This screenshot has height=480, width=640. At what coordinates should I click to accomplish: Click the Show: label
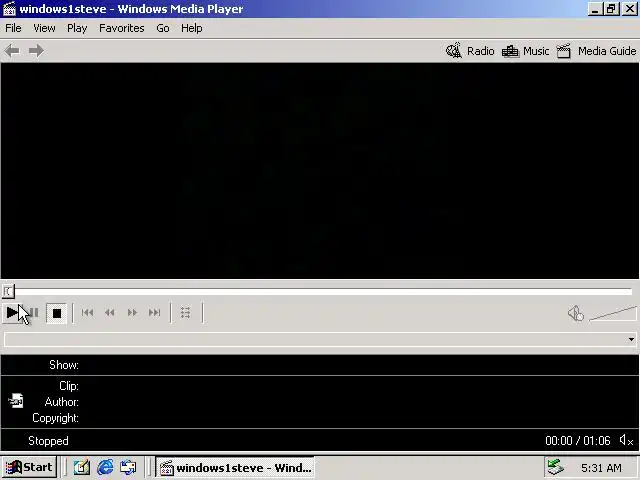click(64, 365)
